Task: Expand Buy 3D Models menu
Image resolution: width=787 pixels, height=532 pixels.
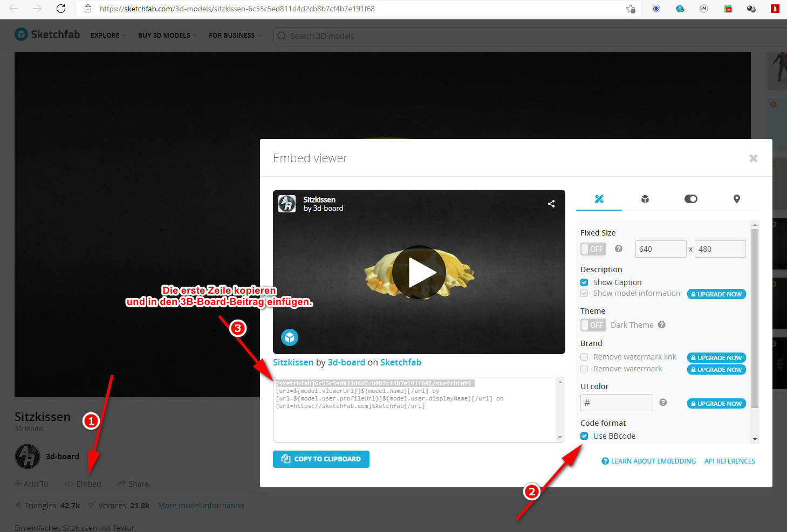Action: 167,36
